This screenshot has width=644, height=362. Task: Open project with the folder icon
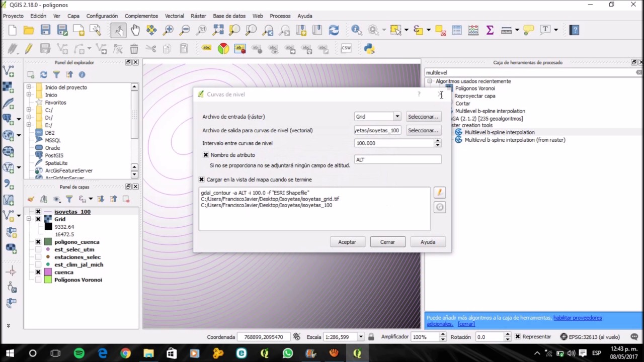coord(29,30)
